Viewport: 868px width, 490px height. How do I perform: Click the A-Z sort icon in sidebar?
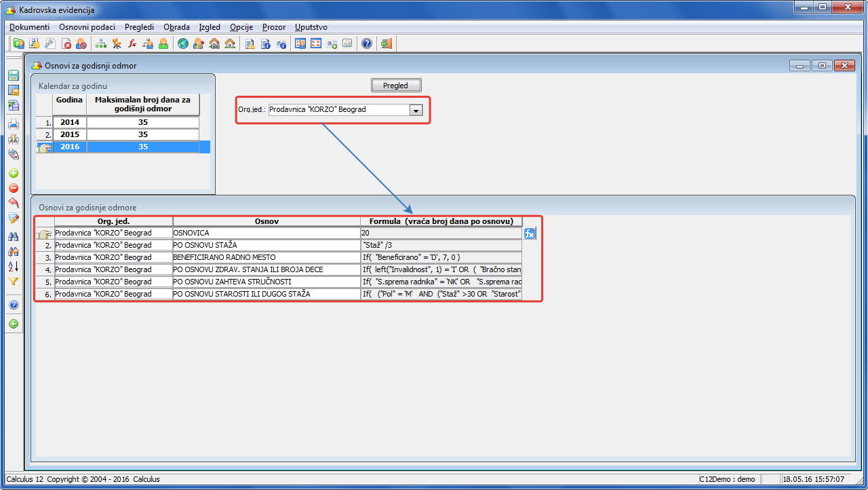click(x=14, y=266)
